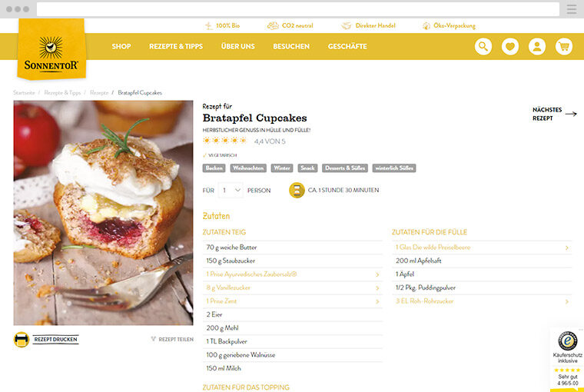
Task: Open the shopping cart icon
Action: click(564, 47)
